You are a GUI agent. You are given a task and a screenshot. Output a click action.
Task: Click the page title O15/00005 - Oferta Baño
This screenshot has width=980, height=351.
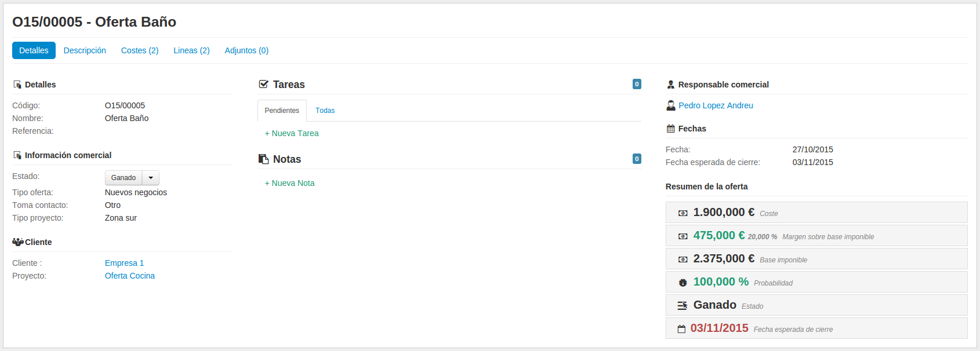click(95, 22)
